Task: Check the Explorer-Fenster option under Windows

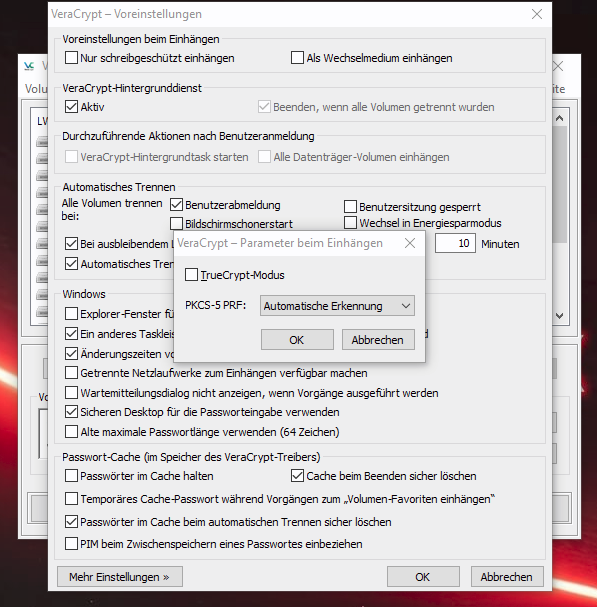Action: pyautogui.click(x=71, y=314)
